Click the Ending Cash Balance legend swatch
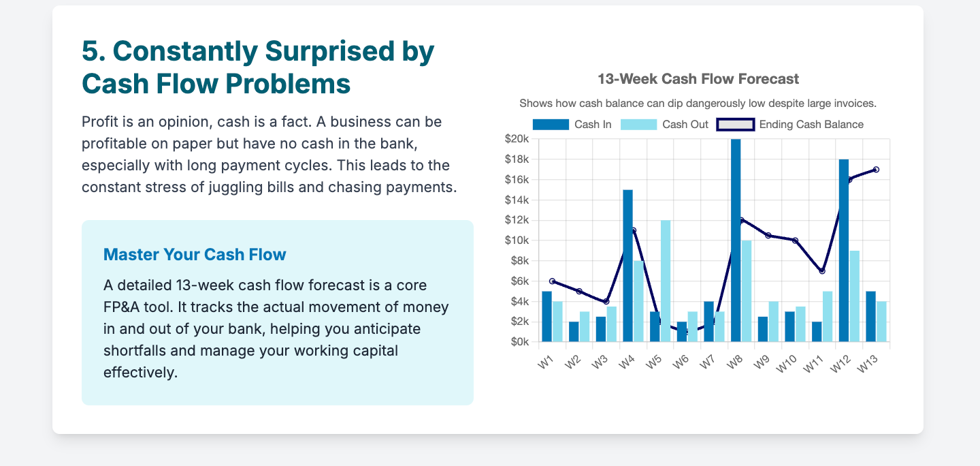 click(736, 125)
